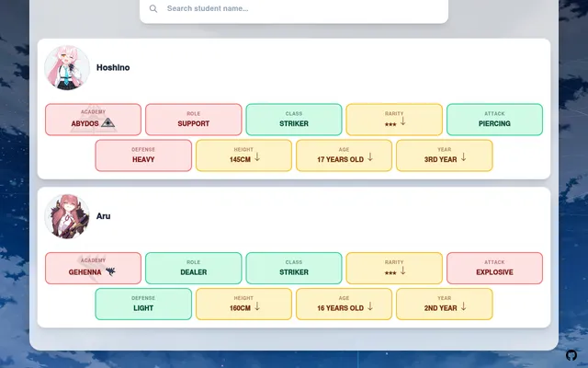
Task: Click the Aru name text
Action: point(104,216)
